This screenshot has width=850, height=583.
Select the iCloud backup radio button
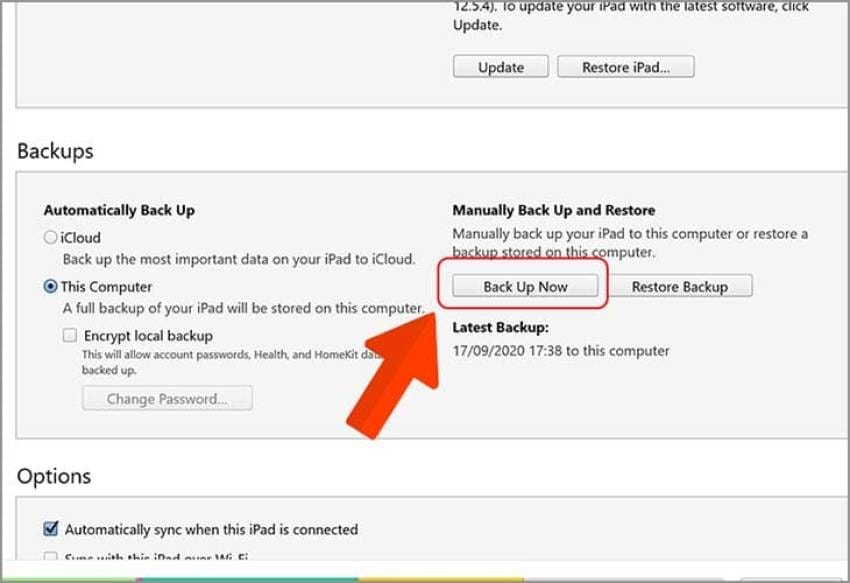(x=50, y=238)
